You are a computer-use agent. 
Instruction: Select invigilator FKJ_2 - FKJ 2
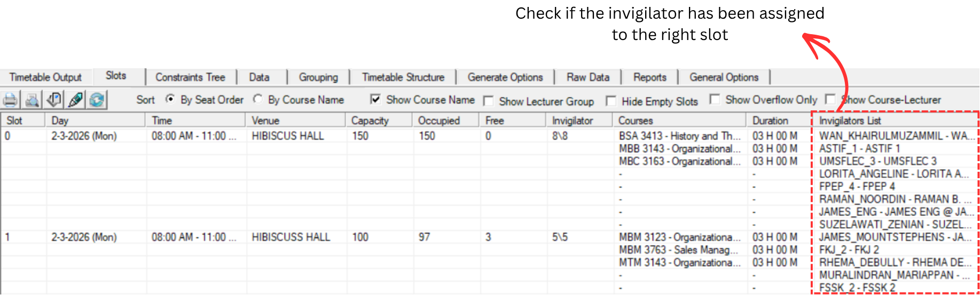coord(849,250)
